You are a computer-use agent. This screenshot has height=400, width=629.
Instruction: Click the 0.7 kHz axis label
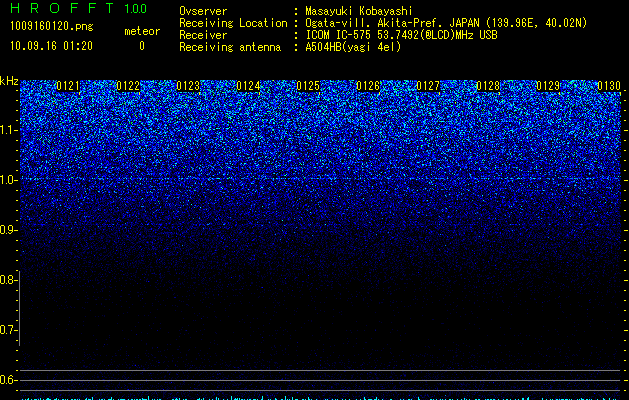(8, 330)
